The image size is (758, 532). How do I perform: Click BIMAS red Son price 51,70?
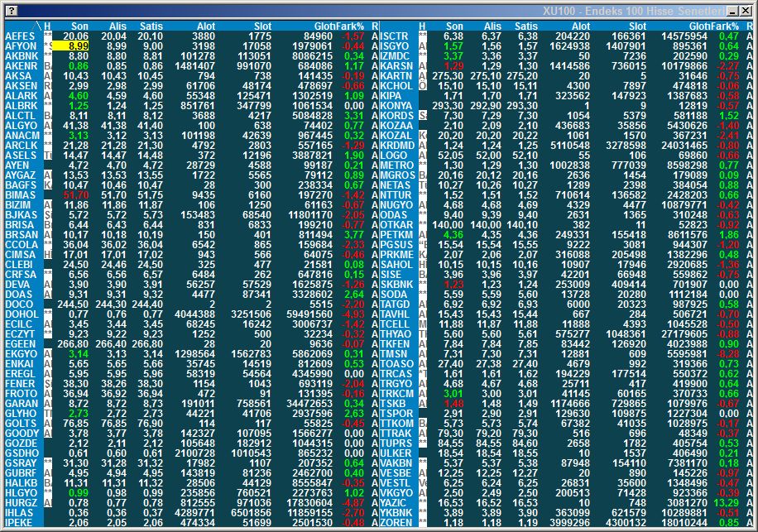click(x=76, y=194)
